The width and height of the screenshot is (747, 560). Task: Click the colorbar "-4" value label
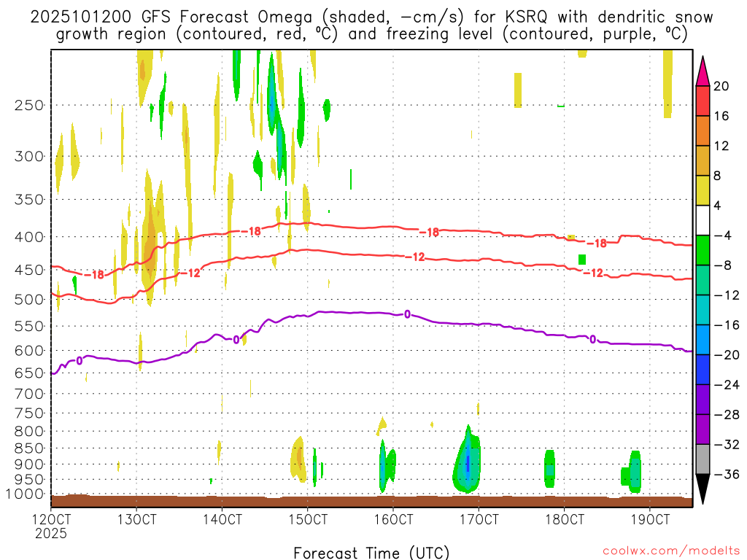coord(722,236)
